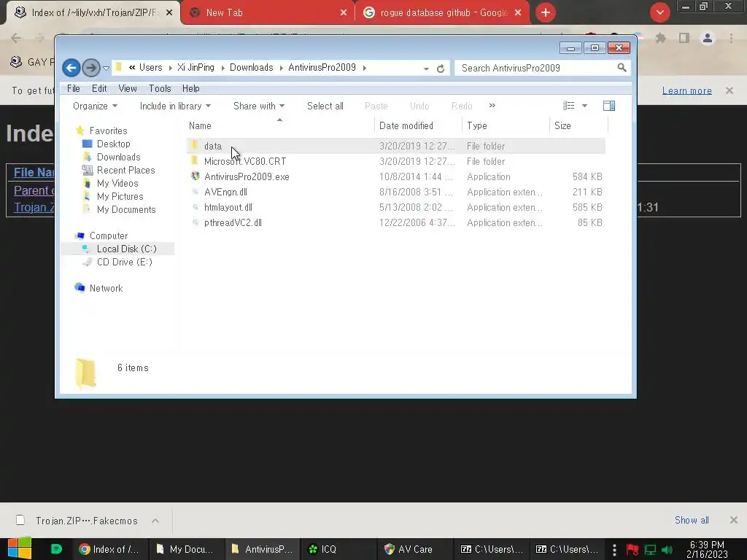747x560 pixels.
Task: Toggle the preview pane icon
Action: pos(609,106)
